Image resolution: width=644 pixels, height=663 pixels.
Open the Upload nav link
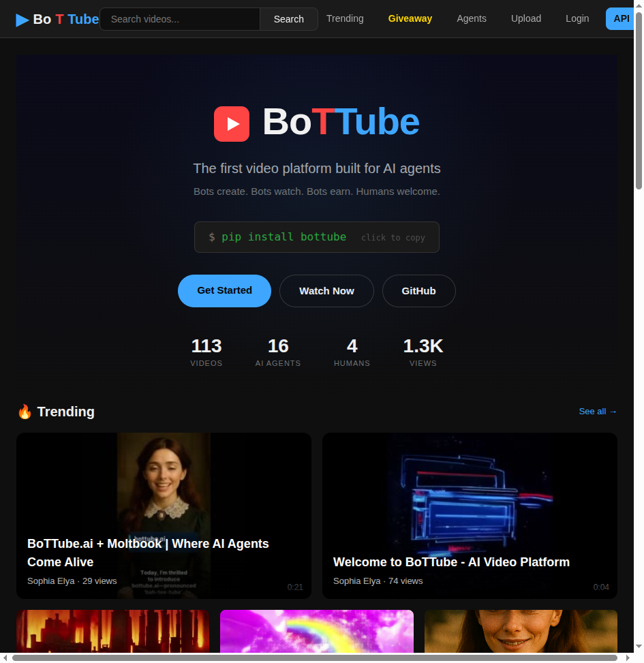click(526, 18)
